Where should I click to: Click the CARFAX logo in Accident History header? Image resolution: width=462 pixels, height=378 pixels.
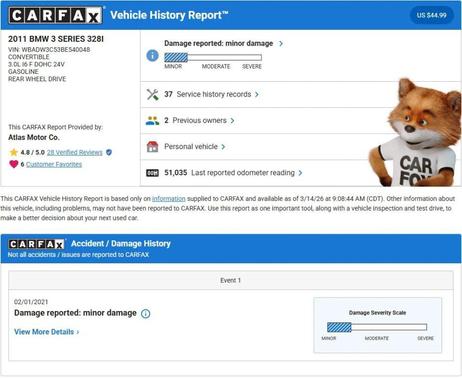pos(36,244)
